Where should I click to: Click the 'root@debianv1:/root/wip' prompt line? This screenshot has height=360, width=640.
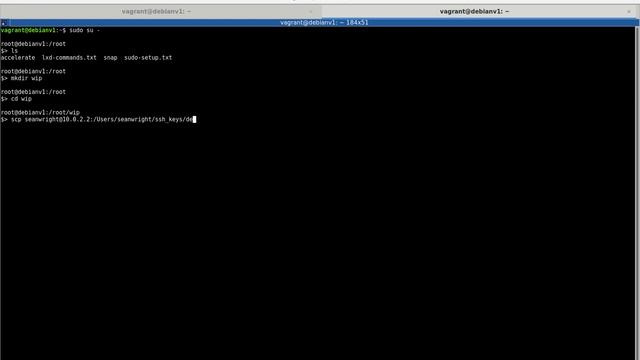(x=40, y=112)
